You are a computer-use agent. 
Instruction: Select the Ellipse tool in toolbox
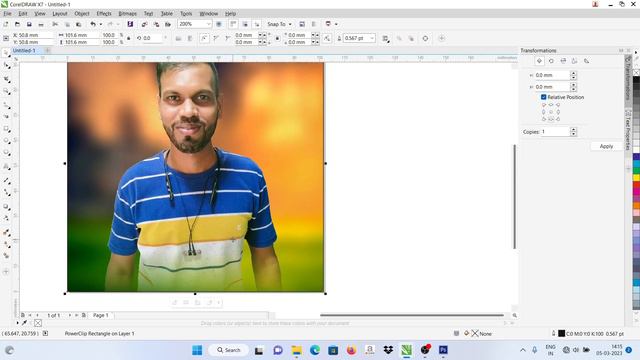(x=6, y=141)
